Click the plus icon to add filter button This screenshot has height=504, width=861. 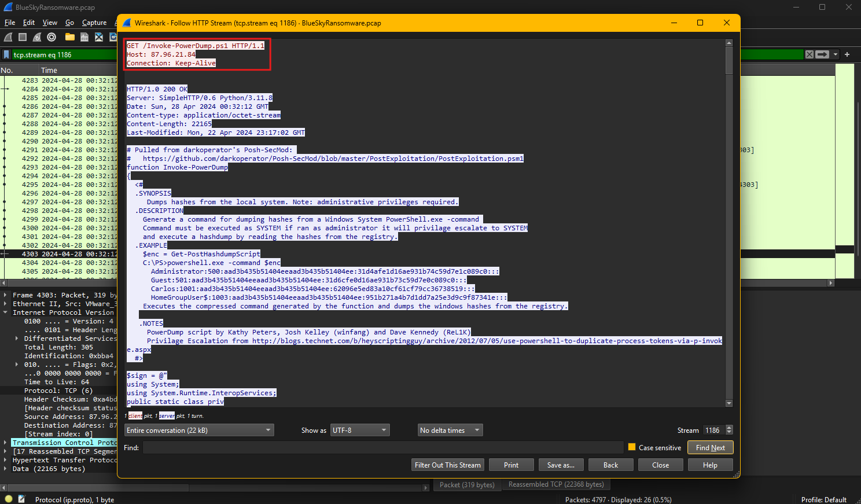click(x=847, y=54)
